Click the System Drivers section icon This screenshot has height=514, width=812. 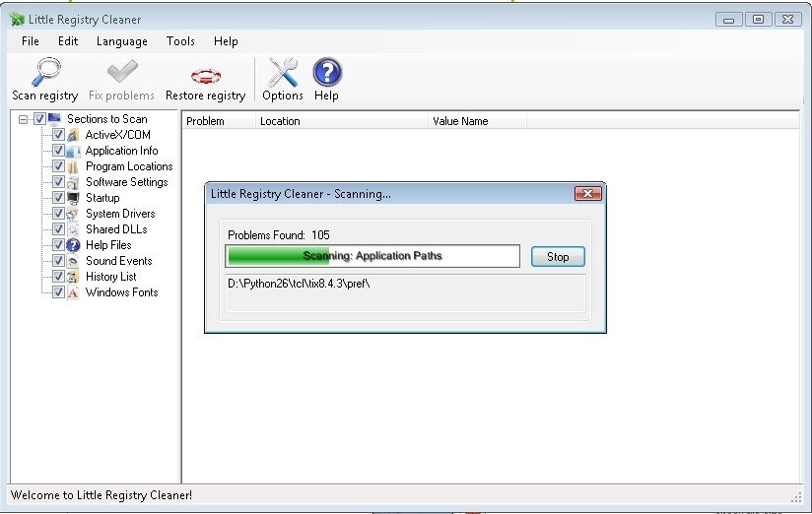point(73,214)
